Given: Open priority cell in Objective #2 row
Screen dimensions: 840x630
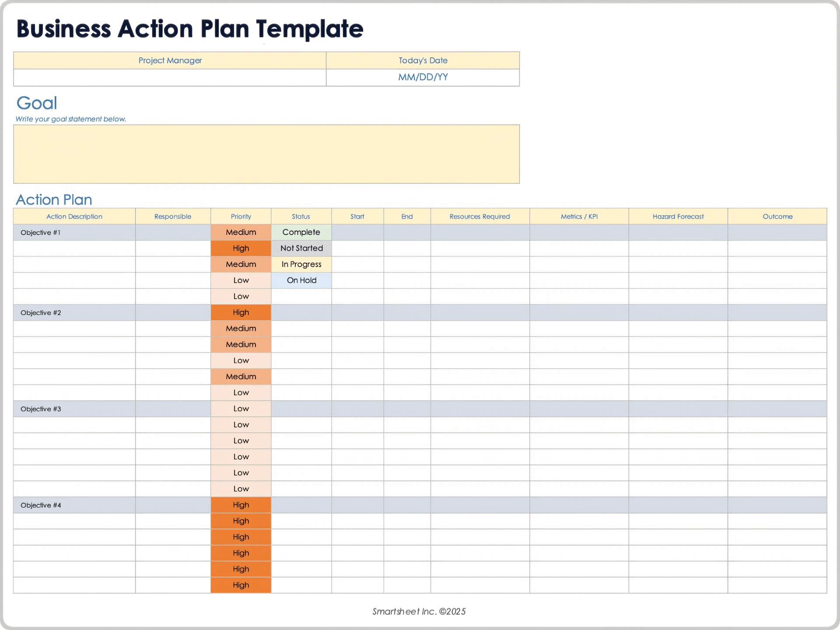Looking at the screenshot, I should [241, 312].
